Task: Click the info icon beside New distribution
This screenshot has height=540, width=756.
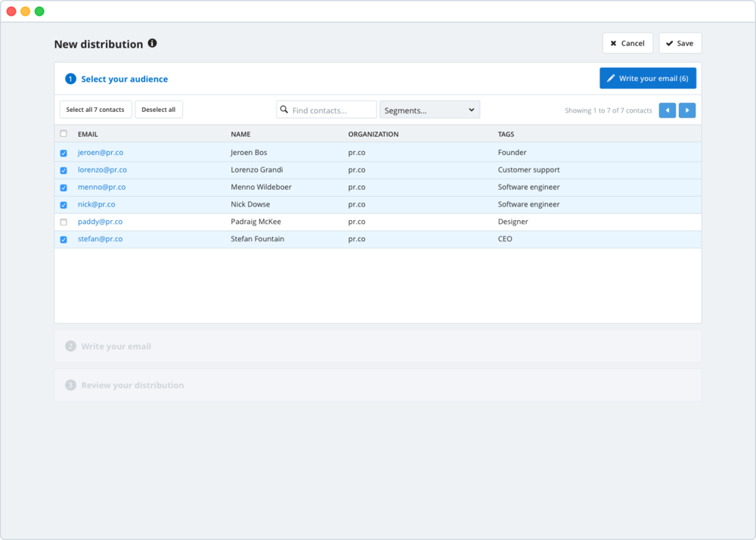Action: coord(153,43)
